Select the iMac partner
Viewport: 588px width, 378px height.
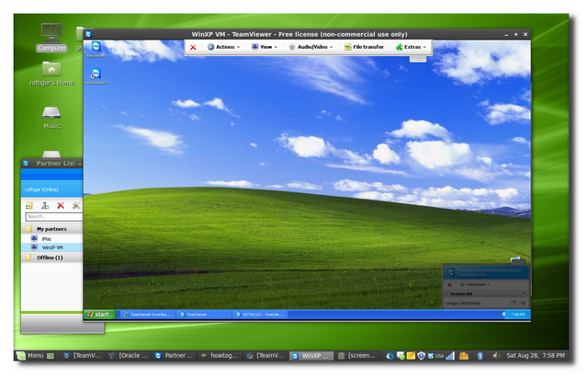click(x=51, y=239)
